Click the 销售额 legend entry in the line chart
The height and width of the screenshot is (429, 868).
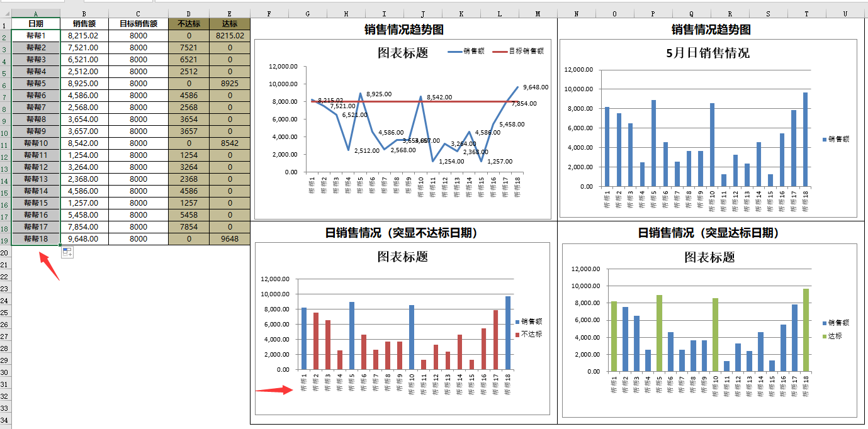[466, 51]
